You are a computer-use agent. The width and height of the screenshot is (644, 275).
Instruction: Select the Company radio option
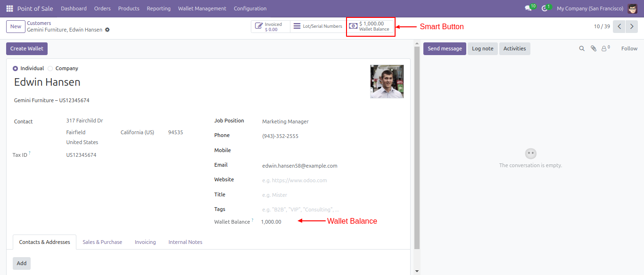tap(50, 68)
